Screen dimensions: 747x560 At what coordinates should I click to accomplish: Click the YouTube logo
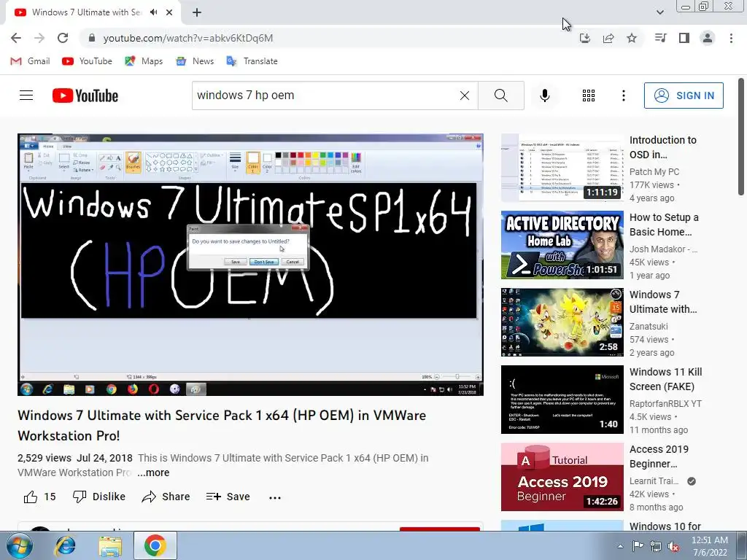(x=85, y=96)
